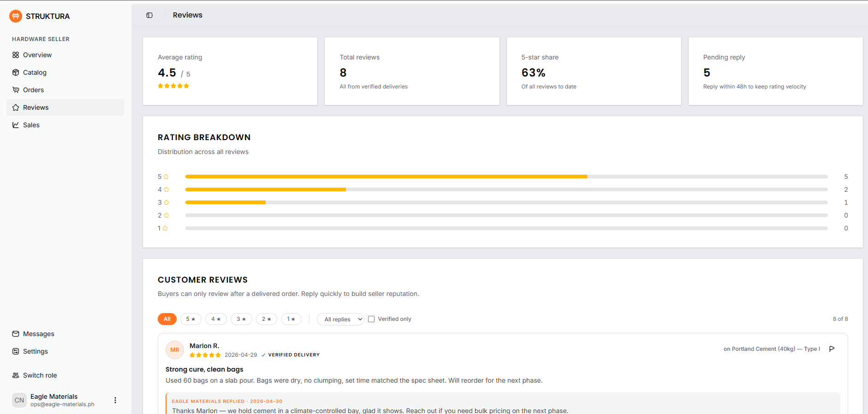
Task: Click star icon beside 5 in breakdown
Action: pyautogui.click(x=166, y=177)
